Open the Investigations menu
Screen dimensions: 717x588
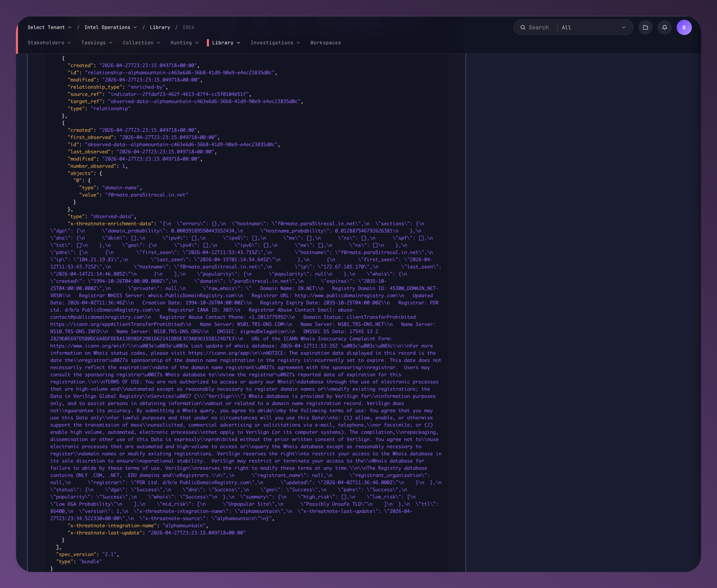(x=275, y=43)
